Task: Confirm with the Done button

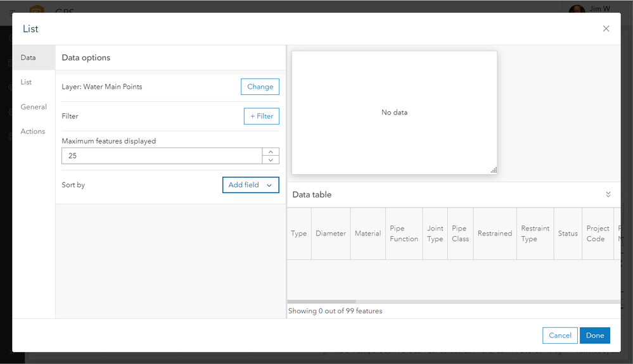Action: click(594, 336)
